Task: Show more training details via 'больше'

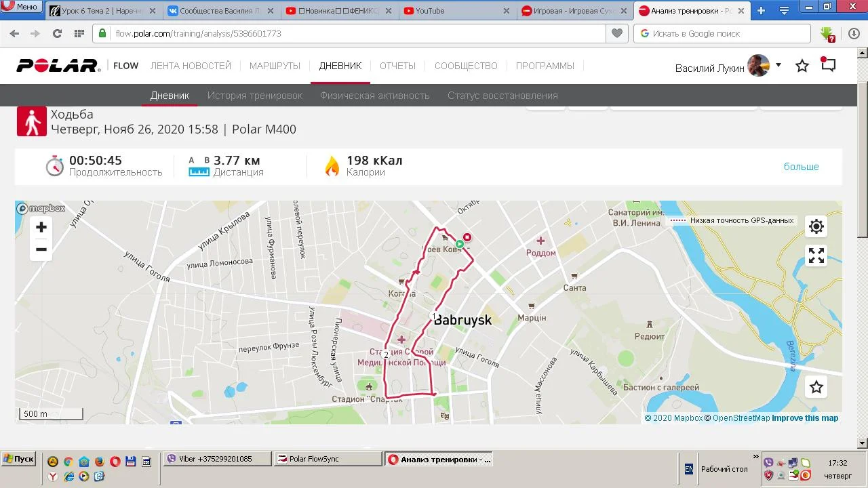Action: pyautogui.click(x=802, y=167)
